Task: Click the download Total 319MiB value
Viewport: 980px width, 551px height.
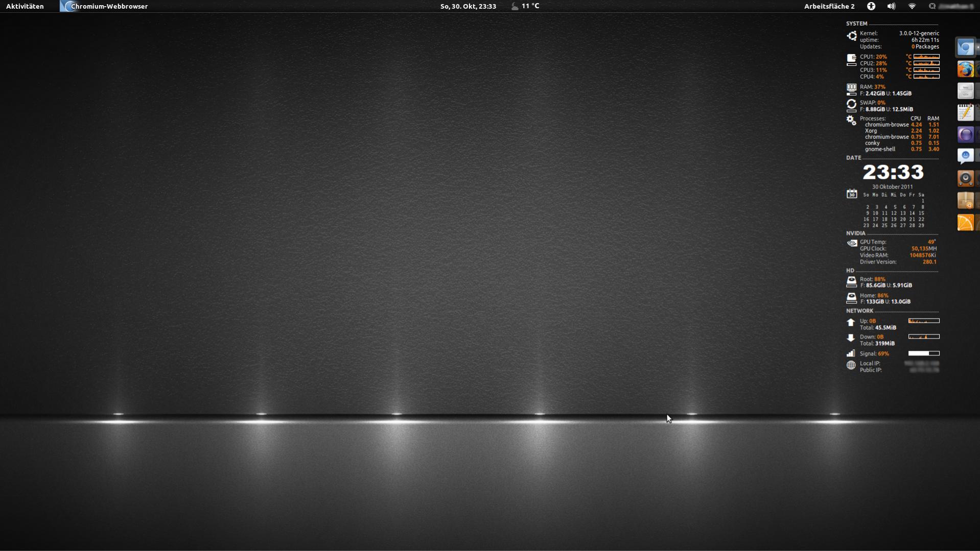Action: (884, 344)
